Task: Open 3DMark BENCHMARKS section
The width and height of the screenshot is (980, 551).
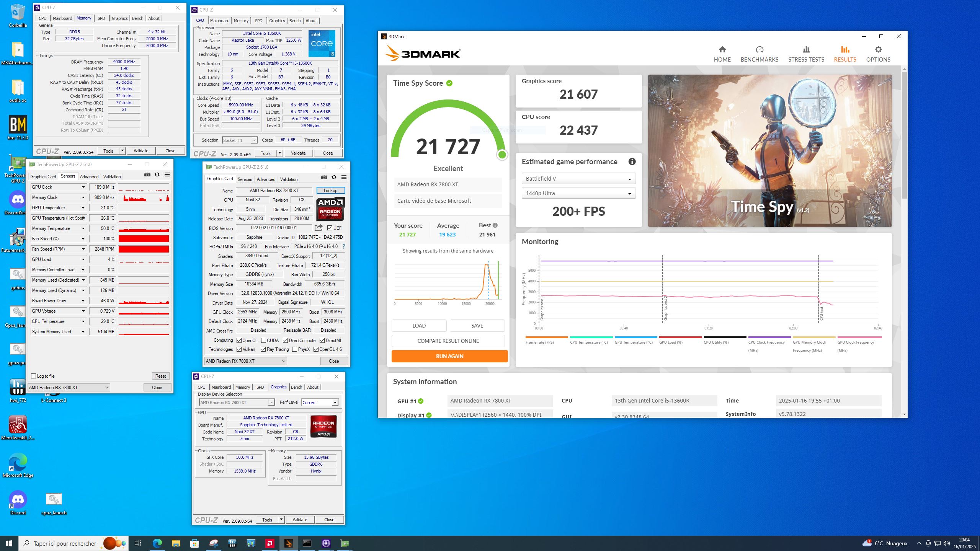Action: pos(759,54)
